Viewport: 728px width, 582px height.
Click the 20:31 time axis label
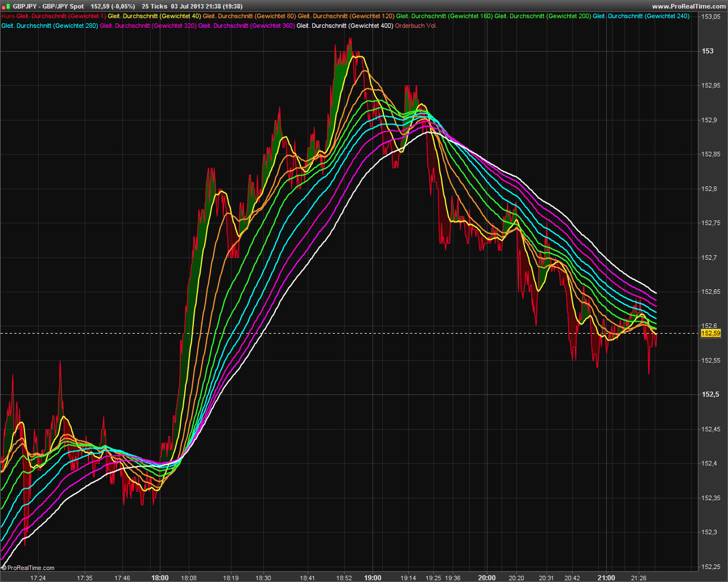[546, 578]
